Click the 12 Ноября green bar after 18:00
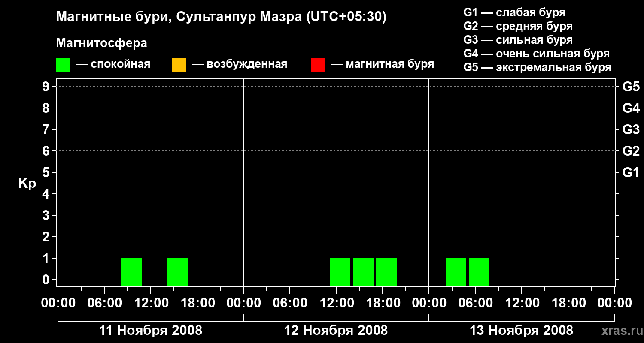644x343 pixels. (x=386, y=272)
